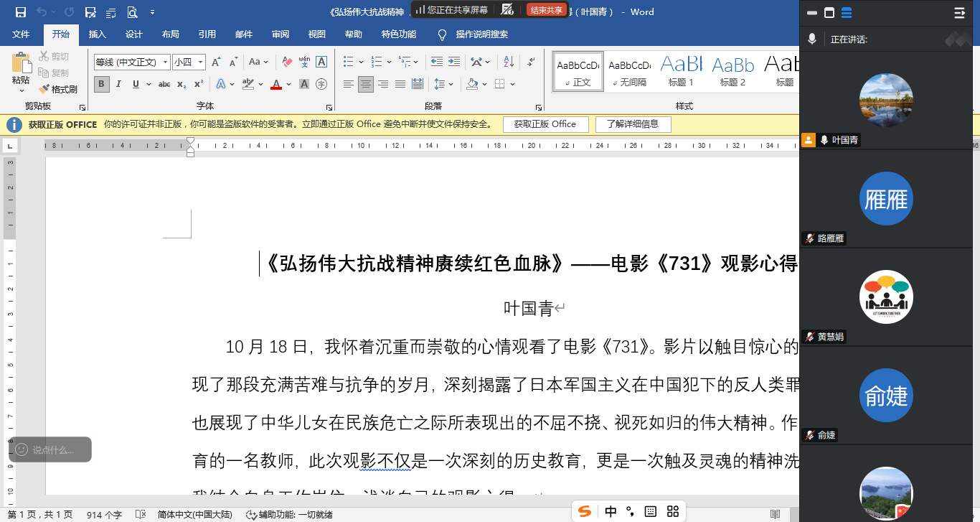
Task: Open the font size dropdown
Action: click(x=201, y=62)
